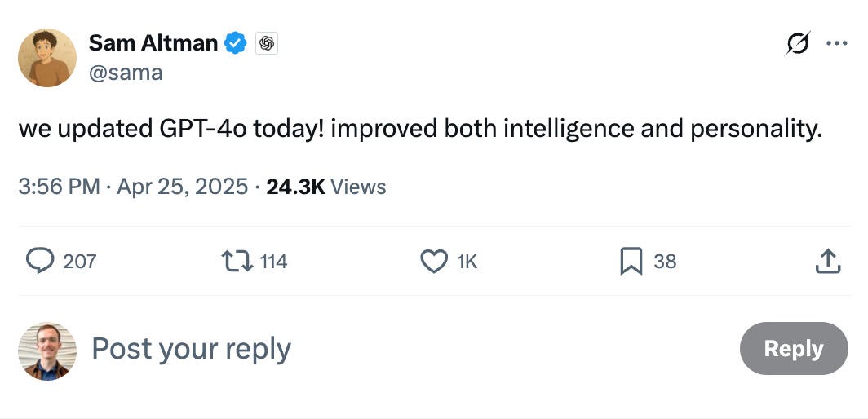Click the OpenAI affiliation badge
868x419 pixels.
pos(266,43)
